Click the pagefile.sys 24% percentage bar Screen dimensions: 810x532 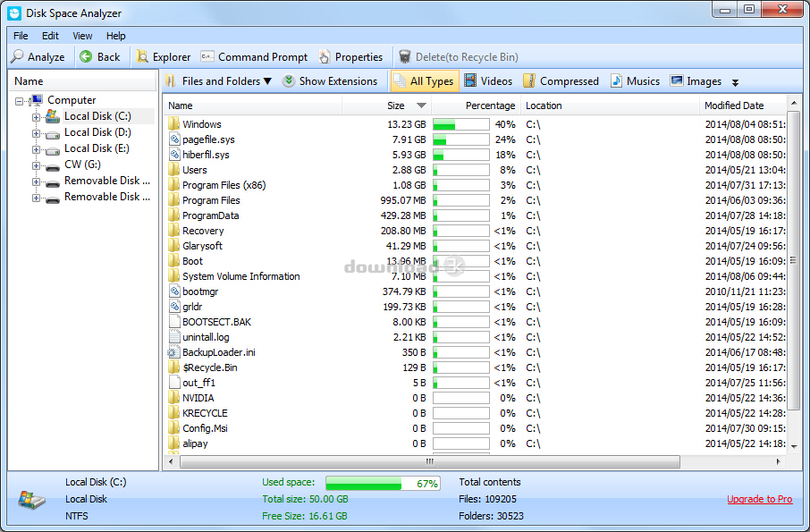[460, 139]
